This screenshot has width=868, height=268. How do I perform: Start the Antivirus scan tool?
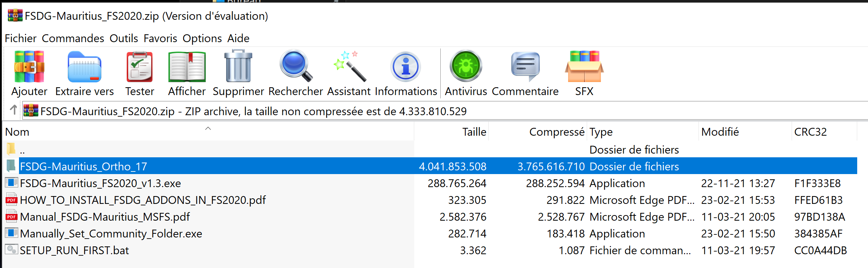(x=466, y=67)
